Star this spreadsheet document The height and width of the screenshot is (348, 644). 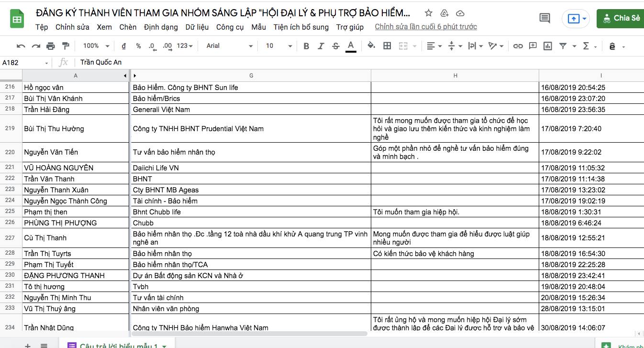(429, 13)
